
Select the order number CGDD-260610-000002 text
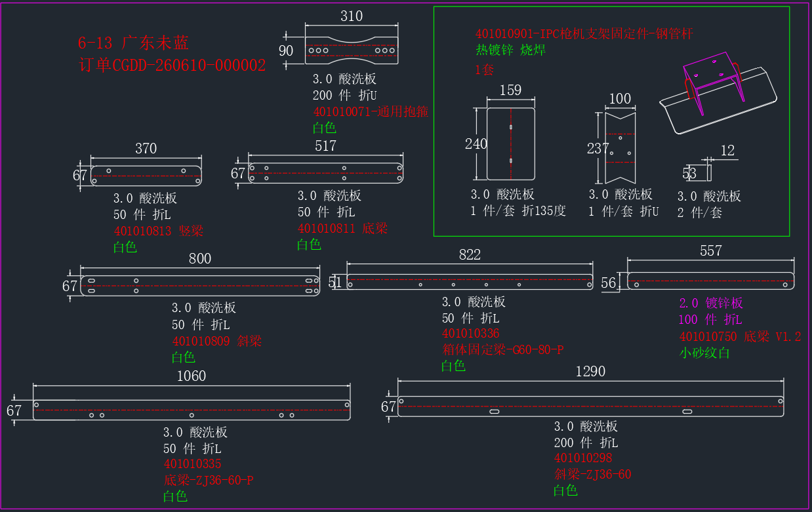coord(172,66)
